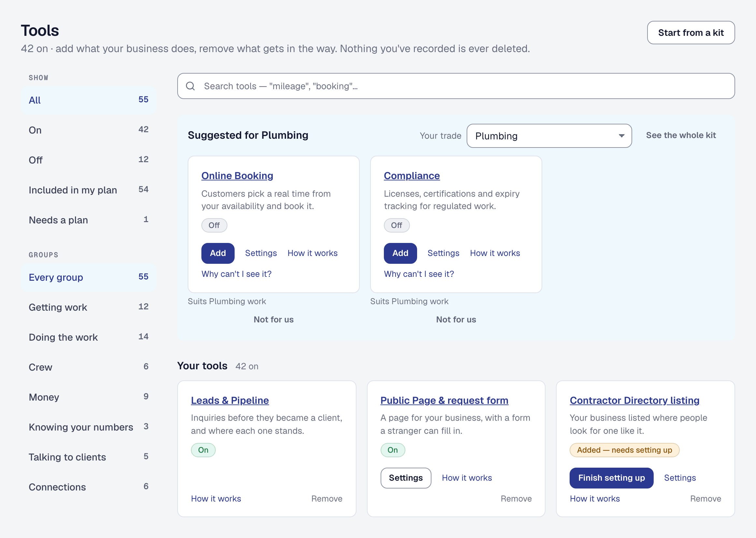
Task: Click Why can't I see it under Online Booking
Action: pyautogui.click(x=236, y=274)
